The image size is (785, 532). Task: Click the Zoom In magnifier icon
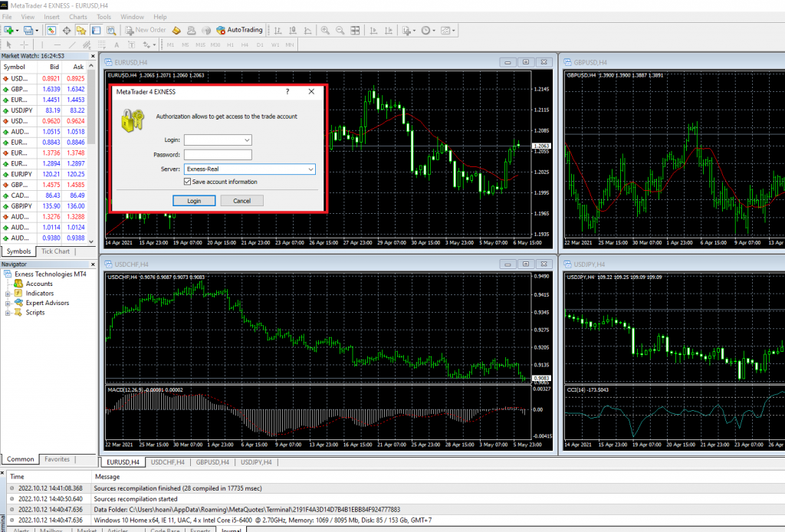(325, 31)
